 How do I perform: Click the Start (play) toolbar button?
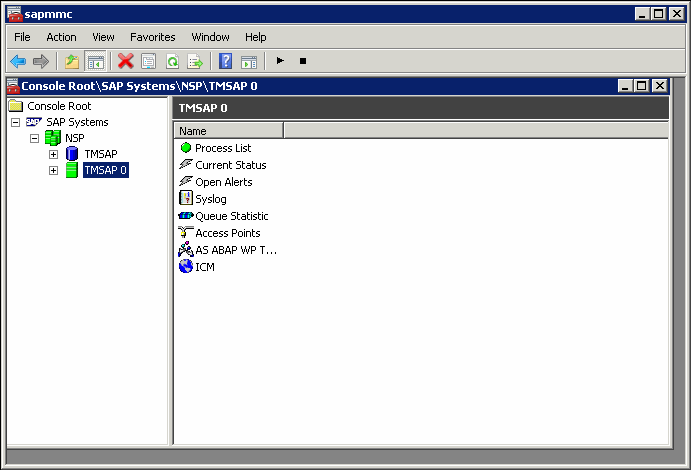click(280, 61)
